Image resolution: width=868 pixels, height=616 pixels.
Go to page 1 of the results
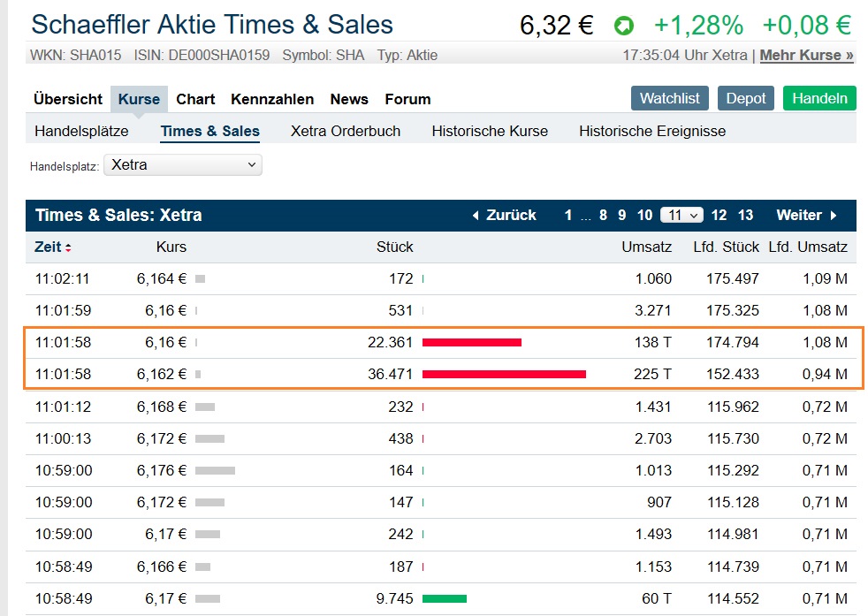tap(568, 215)
